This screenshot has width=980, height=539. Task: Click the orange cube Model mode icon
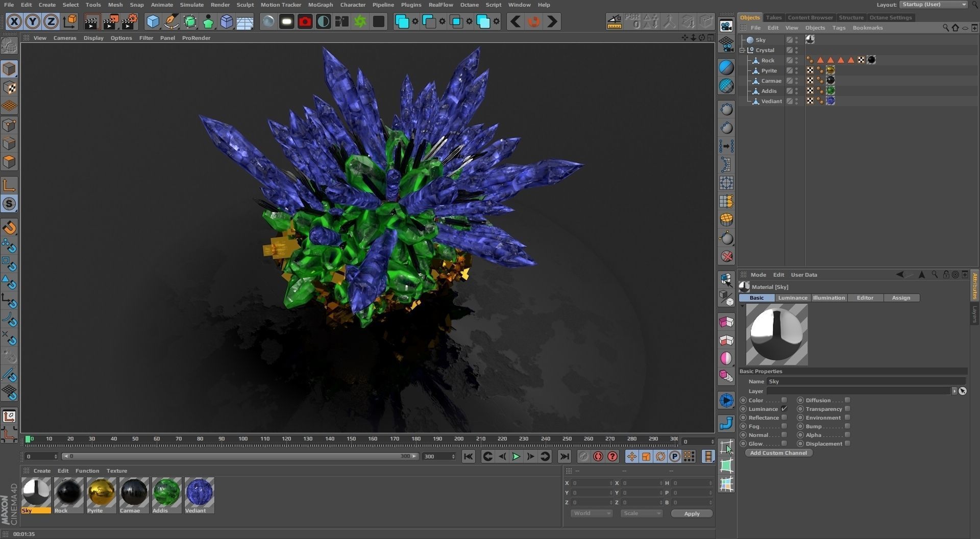pos(9,69)
